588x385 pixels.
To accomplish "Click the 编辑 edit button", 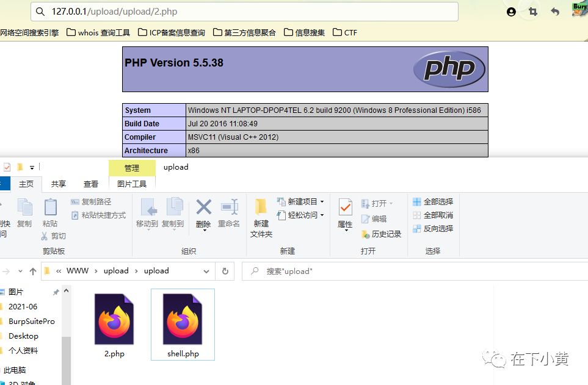I will click(x=374, y=219).
